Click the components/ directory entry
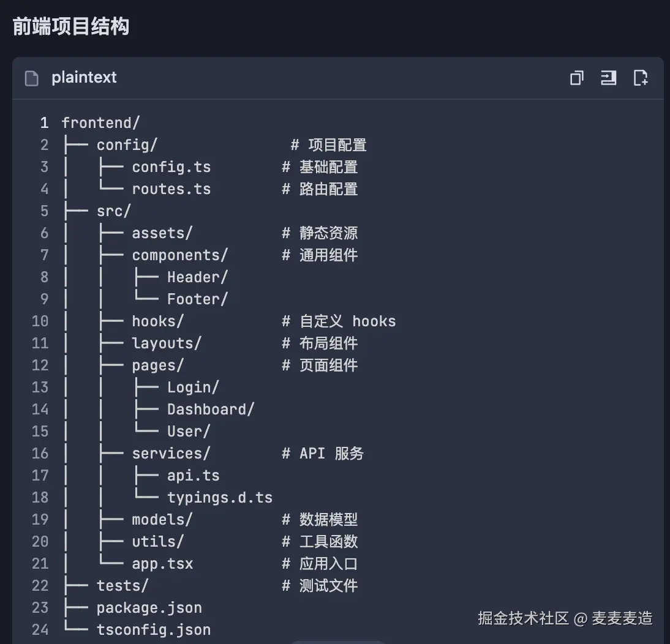 pyautogui.click(x=179, y=255)
